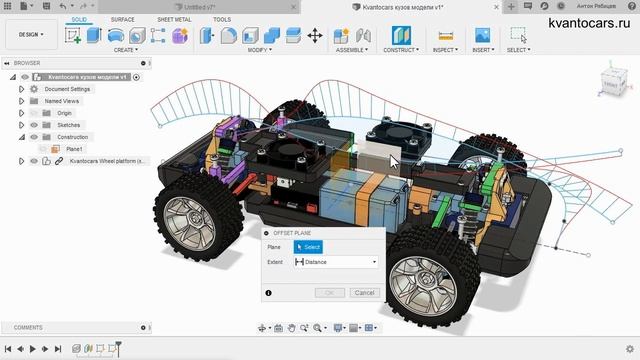The height and width of the screenshot is (360, 640).
Task: Toggle visibility of Plane1
Action: (x=43, y=149)
